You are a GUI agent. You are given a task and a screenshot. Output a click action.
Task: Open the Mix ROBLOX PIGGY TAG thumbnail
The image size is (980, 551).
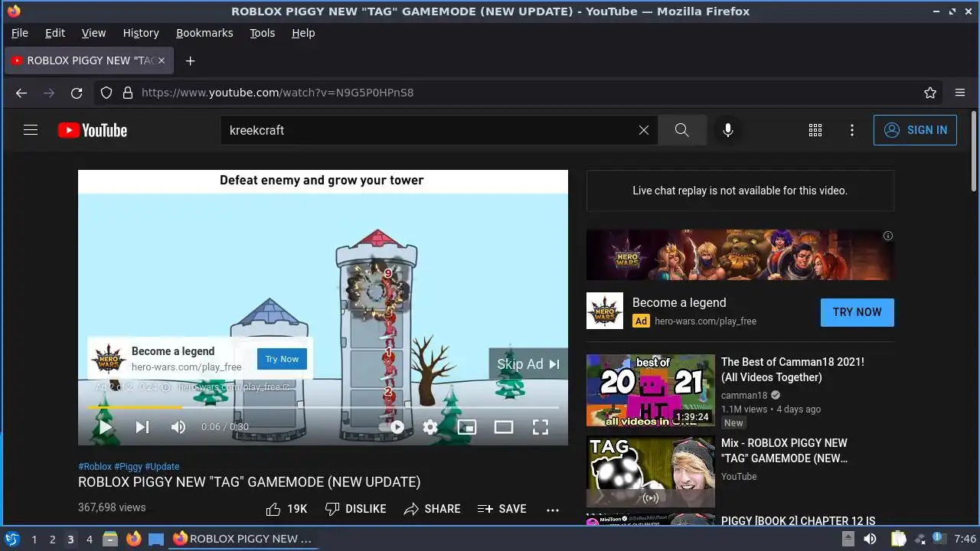[651, 471]
